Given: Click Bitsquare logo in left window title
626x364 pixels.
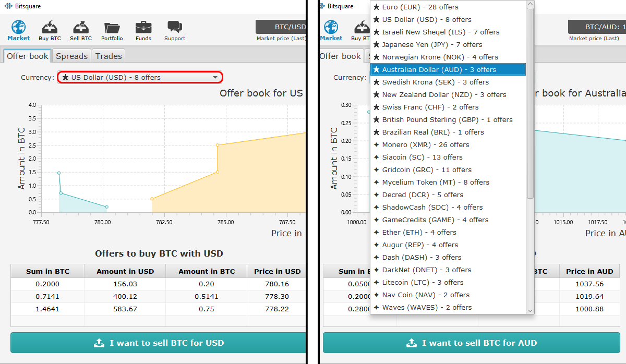Looking at the screenshot, I should (x=8, y=6).
